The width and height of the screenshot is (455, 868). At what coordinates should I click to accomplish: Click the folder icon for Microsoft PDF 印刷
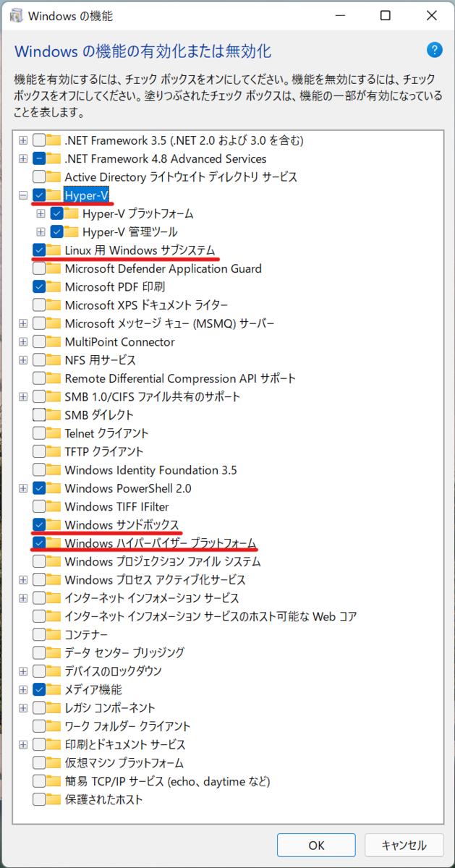54,286
